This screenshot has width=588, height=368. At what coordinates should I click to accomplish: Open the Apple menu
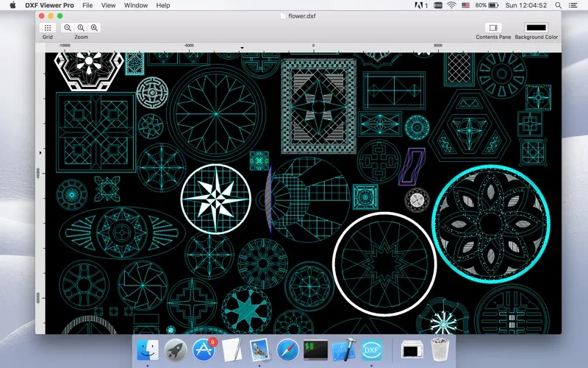tap(12, 5)
